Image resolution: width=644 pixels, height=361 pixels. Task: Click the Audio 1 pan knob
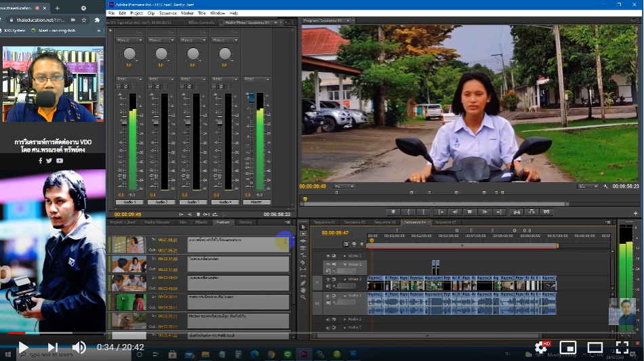129,54
